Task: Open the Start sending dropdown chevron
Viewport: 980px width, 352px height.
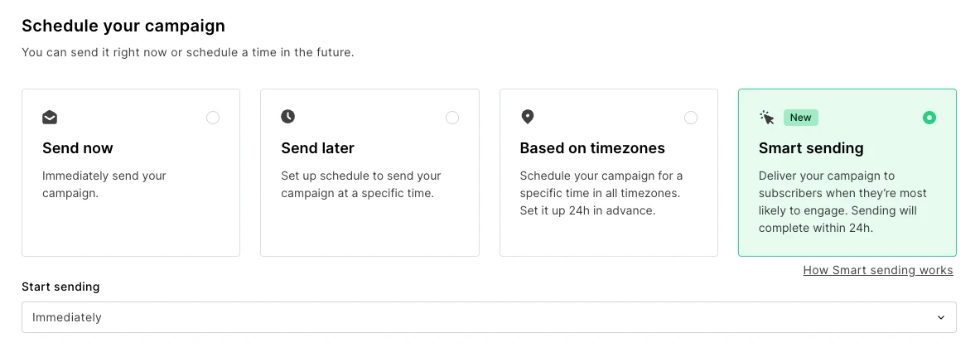Action: (940, 317)
